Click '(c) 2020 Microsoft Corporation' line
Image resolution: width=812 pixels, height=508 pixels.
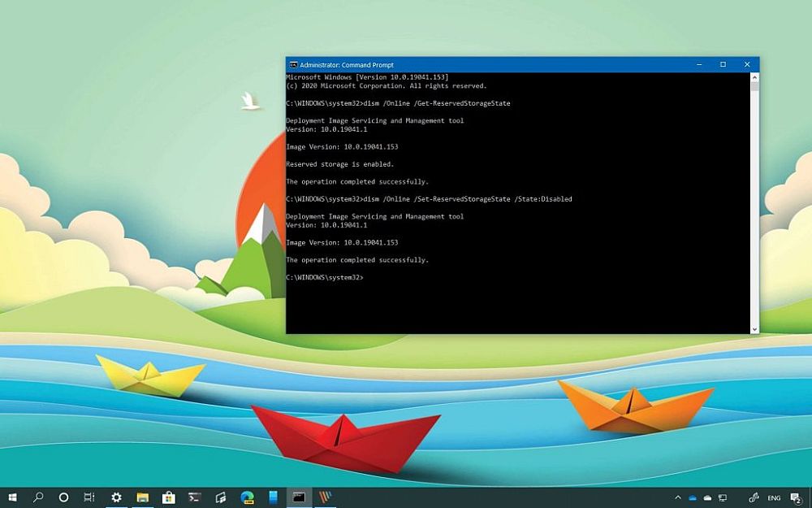387,86
